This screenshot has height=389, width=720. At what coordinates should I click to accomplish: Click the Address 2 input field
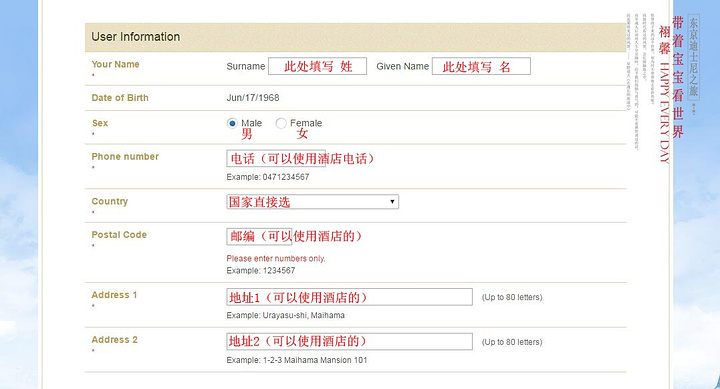point(349,341)
